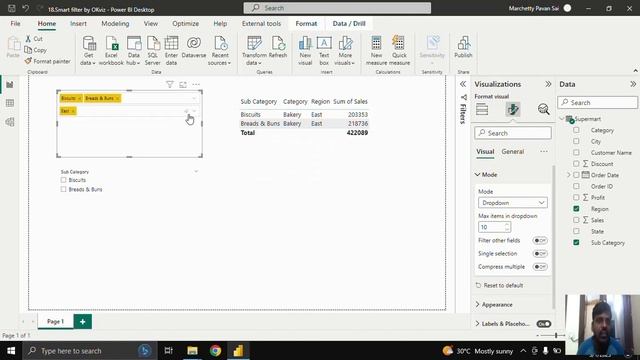Image resolution: width=640 pixels, height=360 pixels.
Task: Toggle the Single selection switch
Action: click(x=540, y=253)
